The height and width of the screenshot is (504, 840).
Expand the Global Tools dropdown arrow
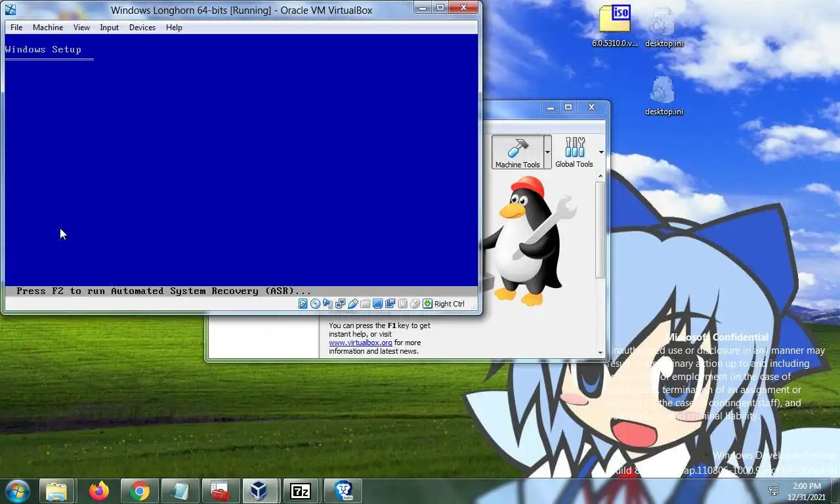[601, 152]
